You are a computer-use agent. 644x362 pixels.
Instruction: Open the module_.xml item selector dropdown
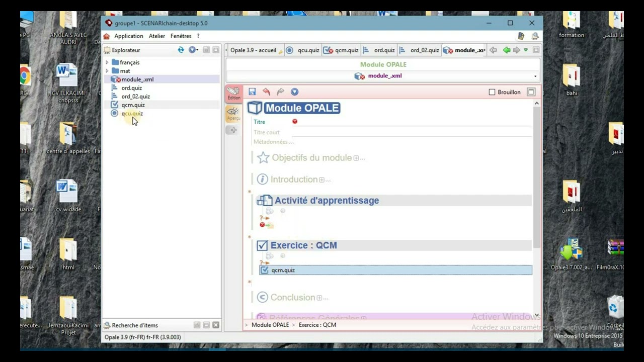pos(535,76)
